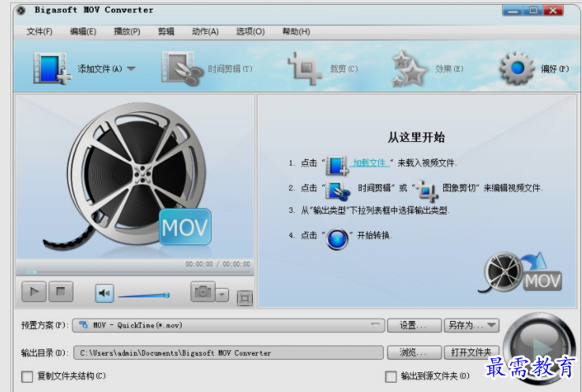
Task: Click the blue convert orb in step 4
Action: 337,239
